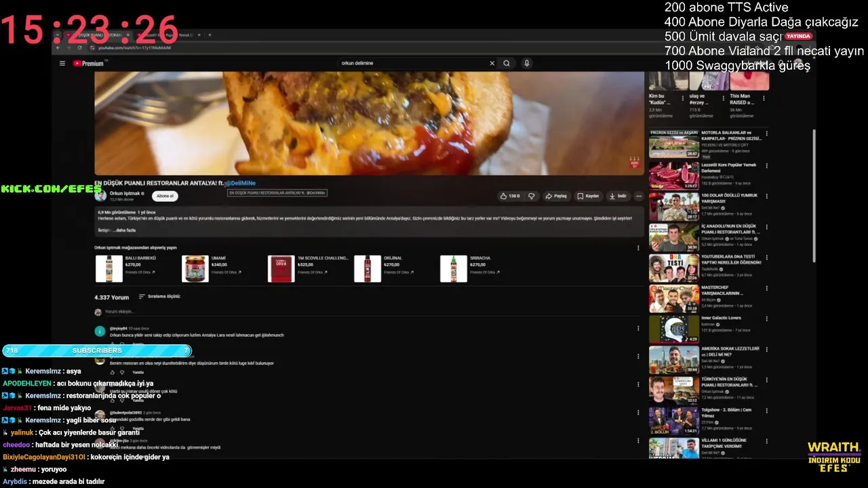Start voice search with the microphone icon
This screenshot has height=488, width=868.
526,63
